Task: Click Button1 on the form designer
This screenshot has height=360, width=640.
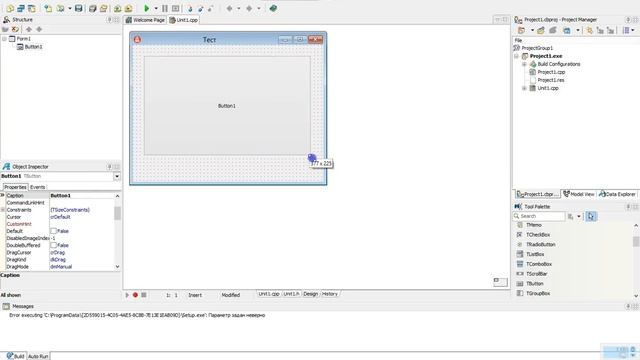Action: pyautogui.click(x=227, y=106)
